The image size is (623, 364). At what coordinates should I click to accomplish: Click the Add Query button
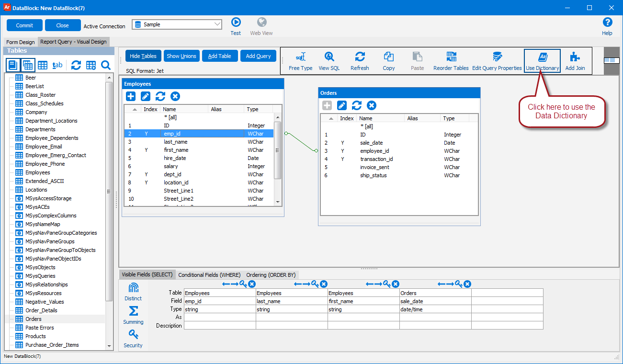(258, 56)
